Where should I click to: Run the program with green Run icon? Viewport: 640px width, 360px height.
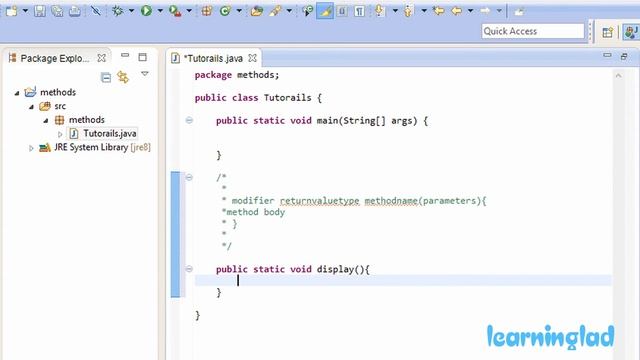146,11
